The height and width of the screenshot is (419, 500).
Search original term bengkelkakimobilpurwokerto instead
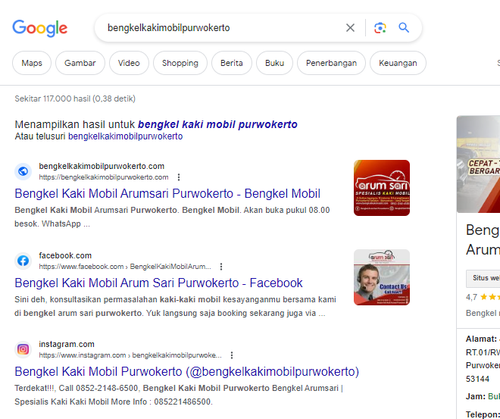point(125,136)
